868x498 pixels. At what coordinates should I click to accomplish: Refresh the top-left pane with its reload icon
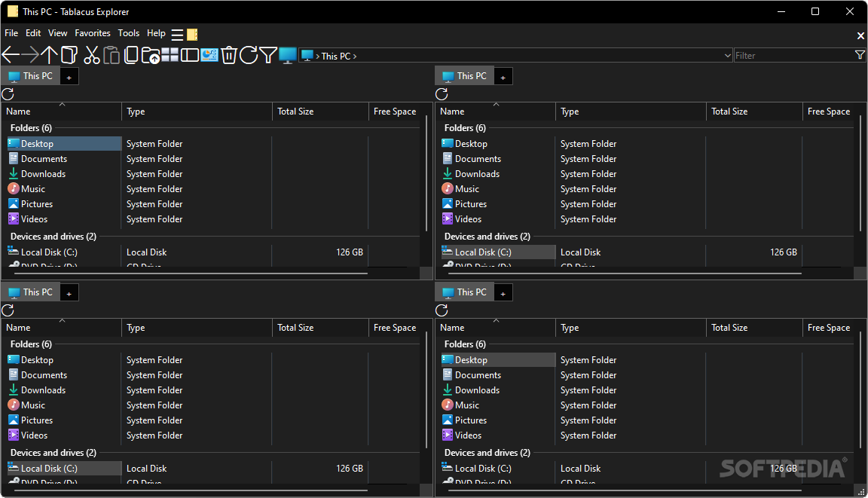(8, 93)
